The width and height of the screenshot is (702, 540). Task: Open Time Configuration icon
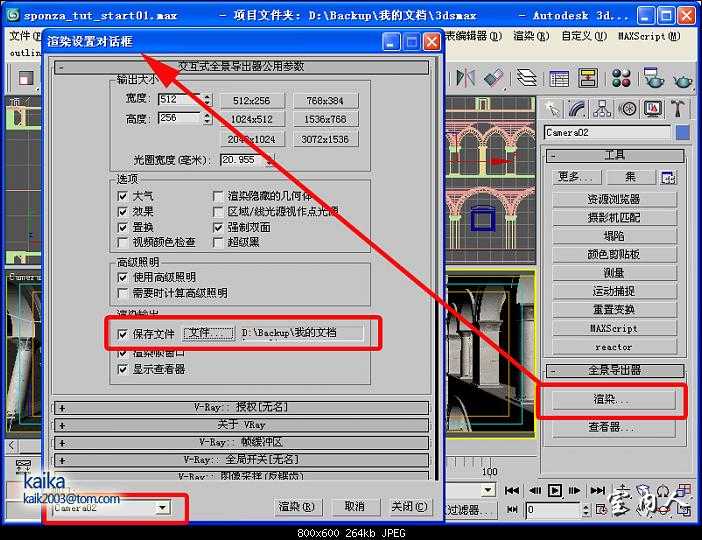tap(601, 510)
